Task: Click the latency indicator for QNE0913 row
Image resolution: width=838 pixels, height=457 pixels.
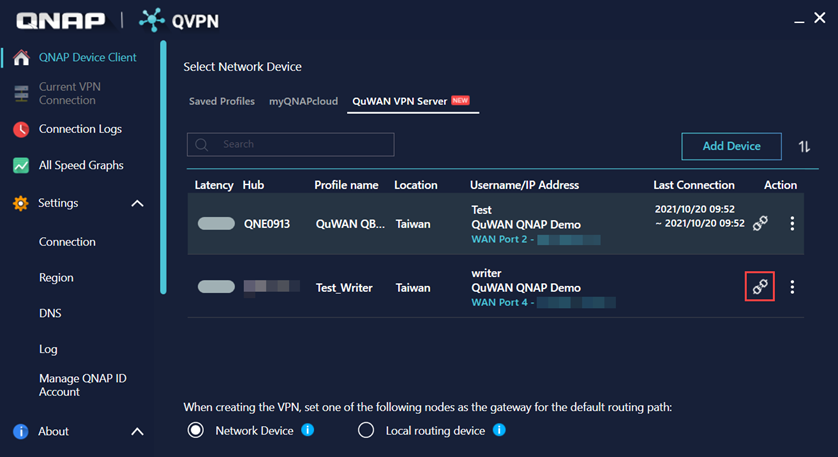Action: pos(216,223)
